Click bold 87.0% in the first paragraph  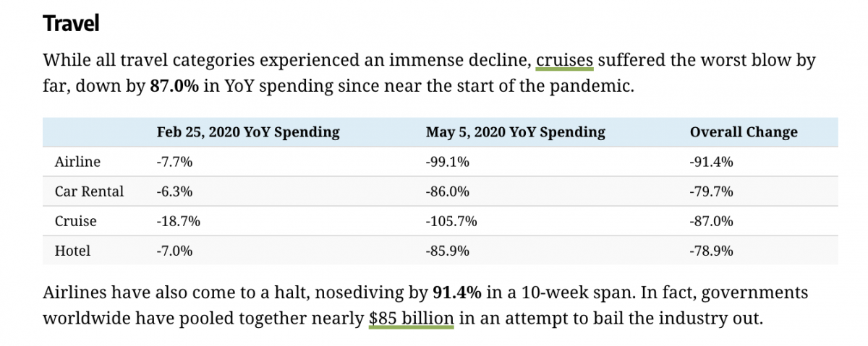tap(174, 87)
